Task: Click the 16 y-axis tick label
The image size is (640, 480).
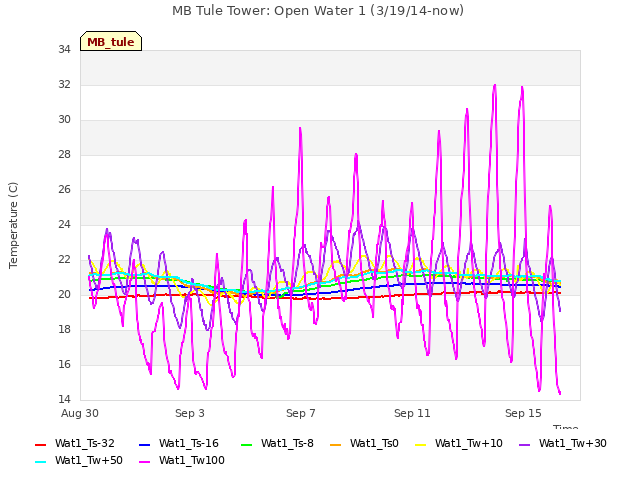Action: (x=64, y=364)
